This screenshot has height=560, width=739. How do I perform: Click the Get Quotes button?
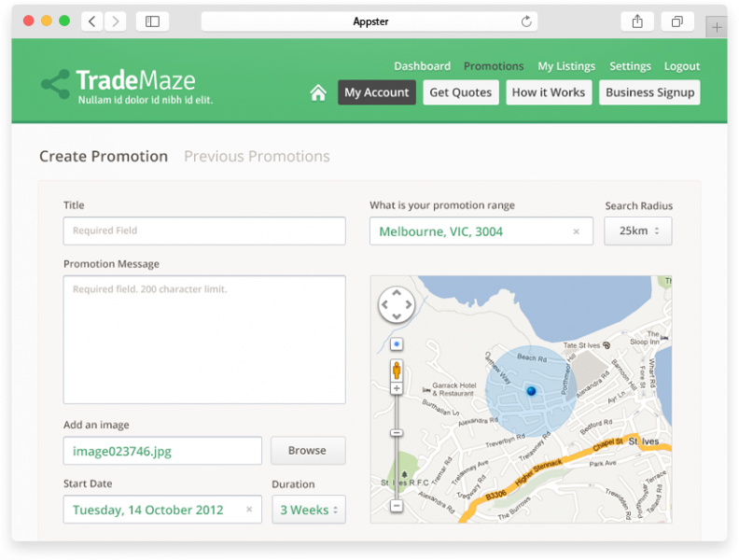coord(460,92)
